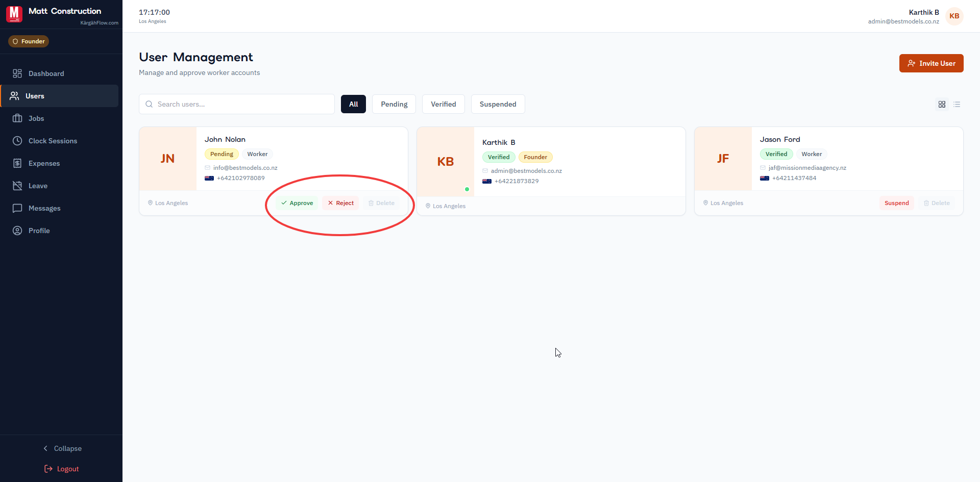Click Karthik B's Verified badge

tap(499, 157)
